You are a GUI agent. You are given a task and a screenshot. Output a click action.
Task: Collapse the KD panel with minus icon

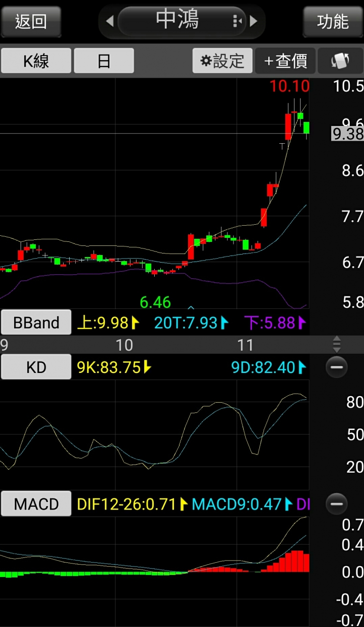tap(337, 367)
